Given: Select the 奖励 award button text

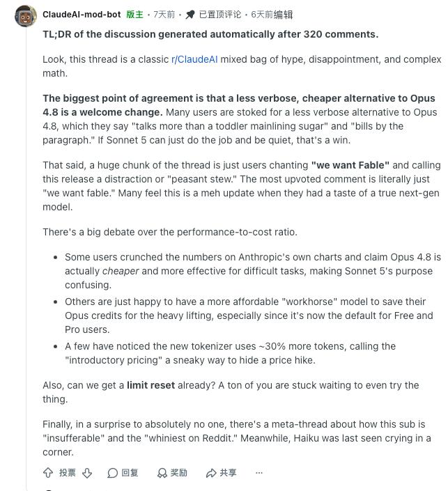Looking at the screenshot, I should (x=179, y=472).
